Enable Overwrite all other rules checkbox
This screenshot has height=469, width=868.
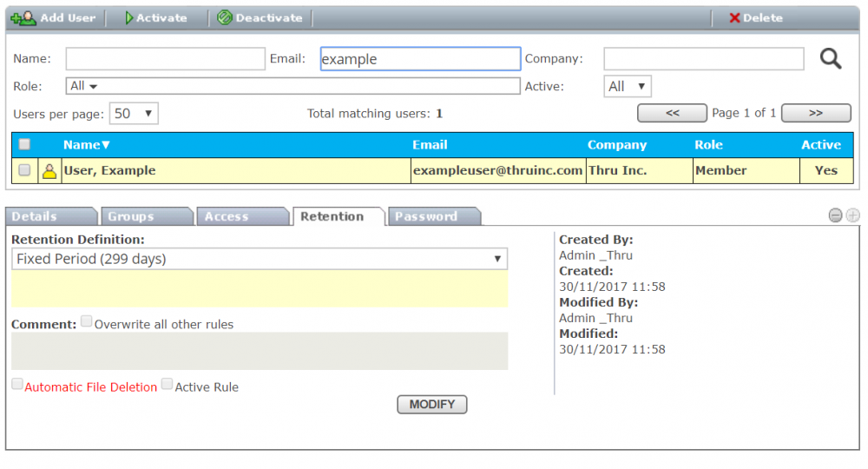pos(87,322)
